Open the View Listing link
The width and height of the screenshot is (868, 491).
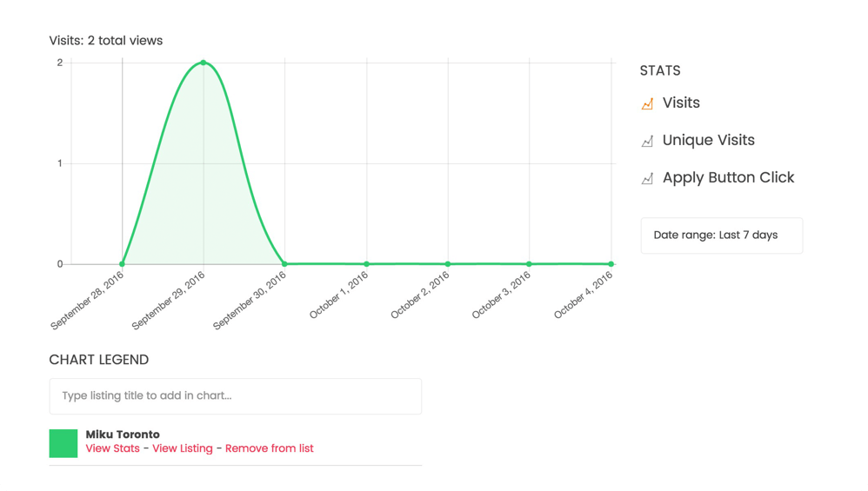(x=182, y=448)
